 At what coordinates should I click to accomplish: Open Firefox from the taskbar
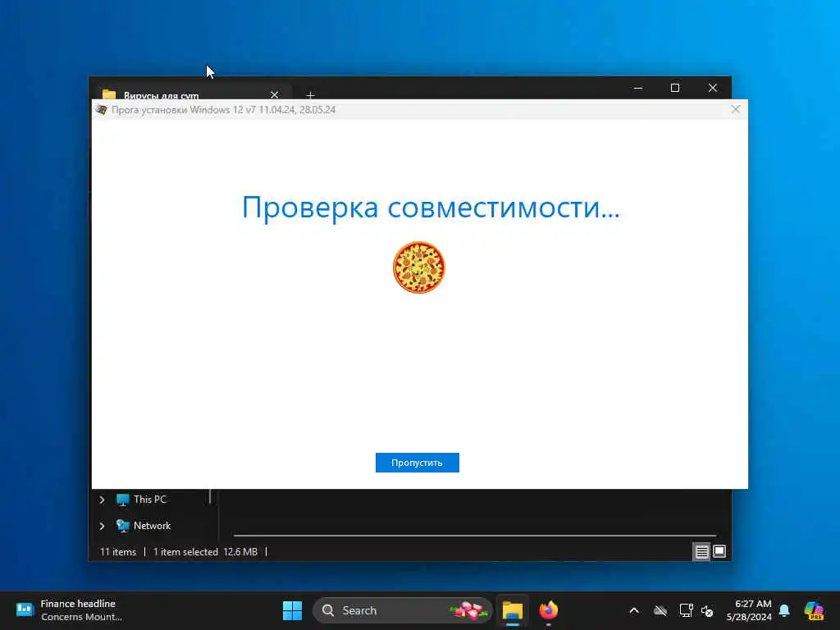pyautogui.click(x=549, y=610)
